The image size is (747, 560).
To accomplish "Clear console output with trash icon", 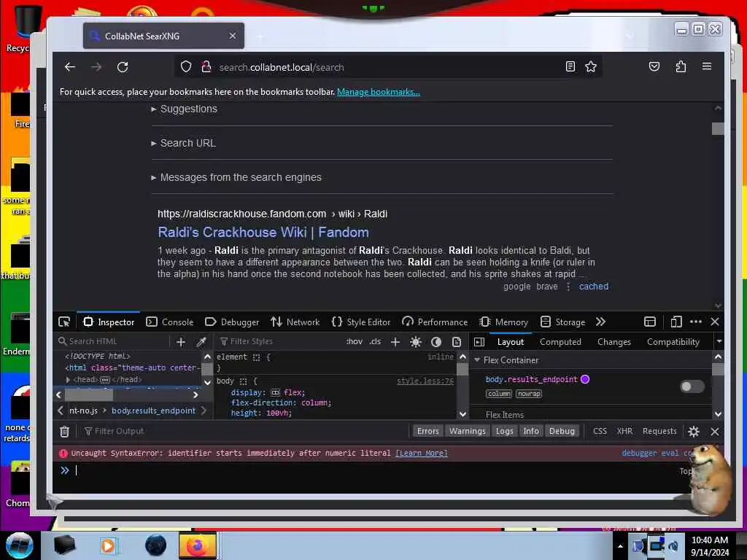I will tap(64, 432).
